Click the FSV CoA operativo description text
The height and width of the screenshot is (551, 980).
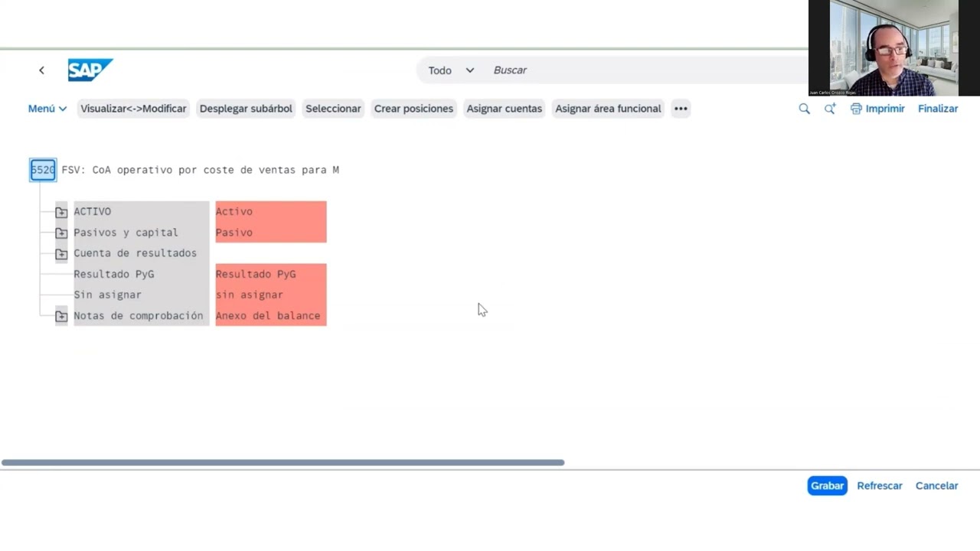[x=201, y=170]
